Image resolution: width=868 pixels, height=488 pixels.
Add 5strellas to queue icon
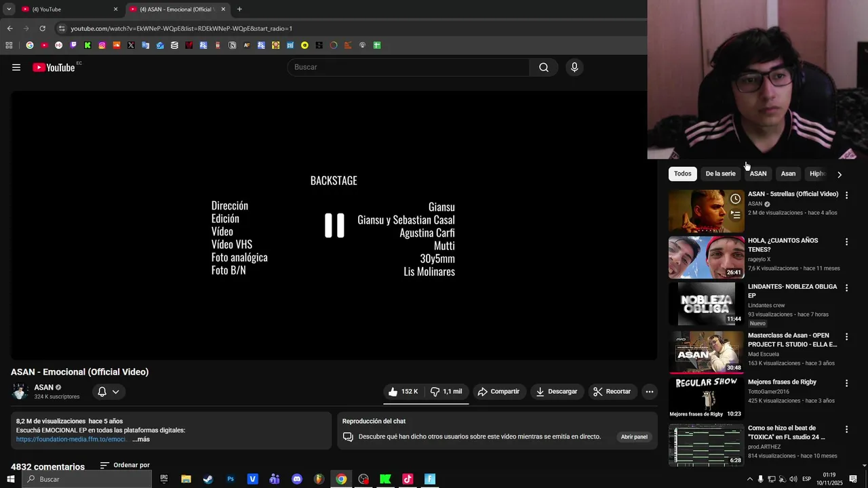tap(736, 216)
